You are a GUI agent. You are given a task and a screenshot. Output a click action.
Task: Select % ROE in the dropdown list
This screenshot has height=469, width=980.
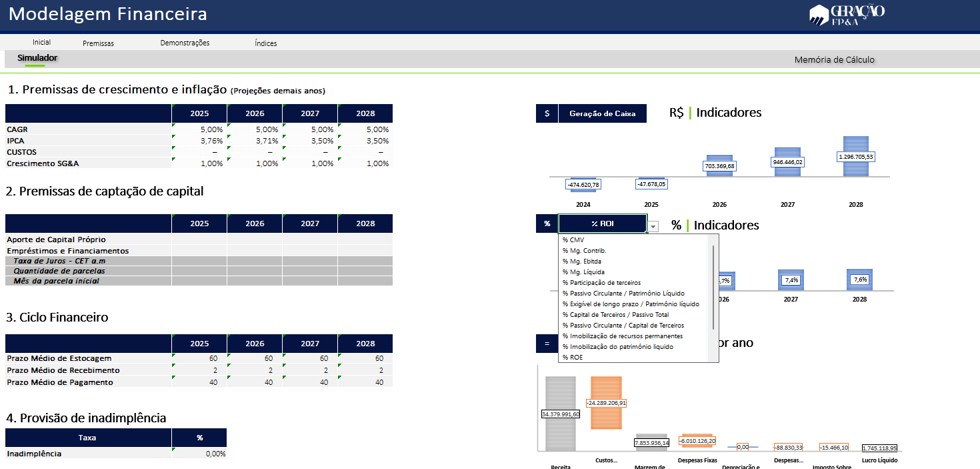click(573, 357)
